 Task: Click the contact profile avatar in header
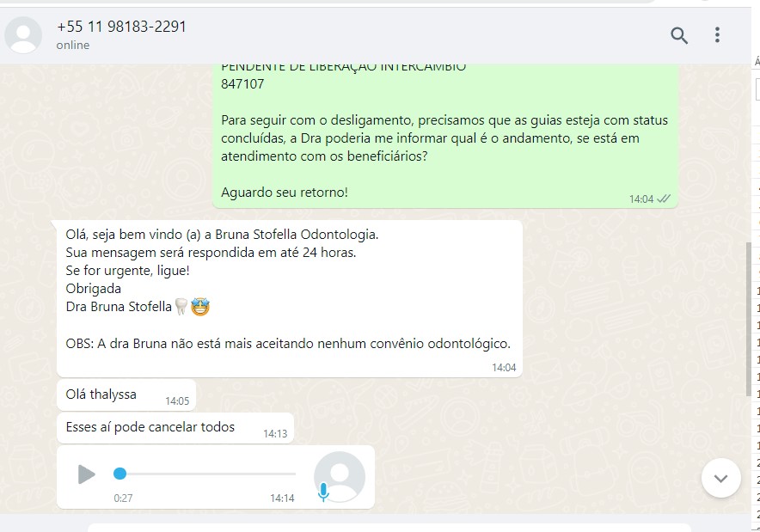(22, 35)
